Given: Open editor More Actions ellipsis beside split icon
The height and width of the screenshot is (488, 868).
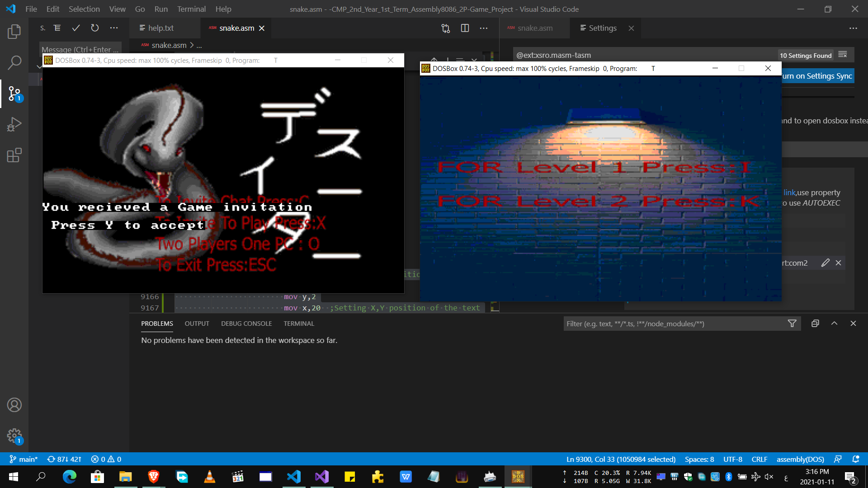Looking at the screenshot, I should click(484, 28).
